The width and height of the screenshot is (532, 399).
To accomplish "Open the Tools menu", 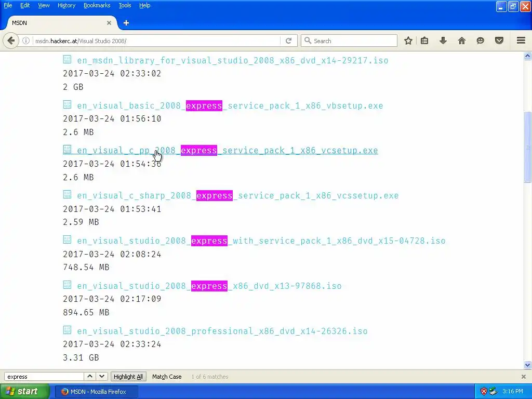I will [x=125, y=5].
